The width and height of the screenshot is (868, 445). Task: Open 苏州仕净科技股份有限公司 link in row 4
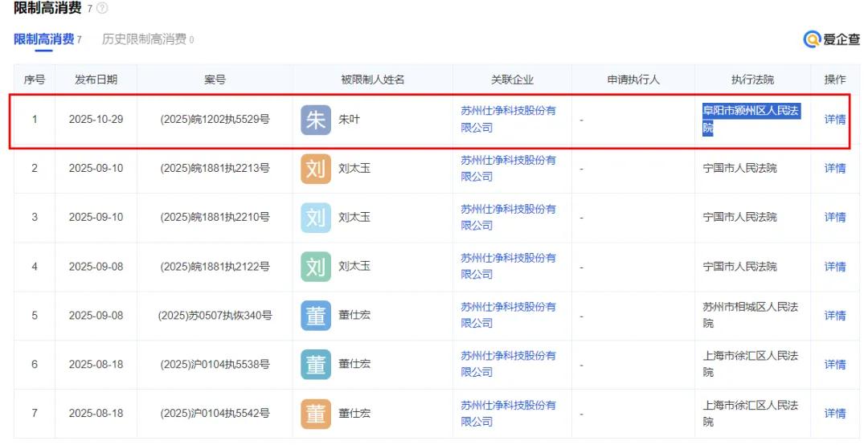[x=508, y=266]
